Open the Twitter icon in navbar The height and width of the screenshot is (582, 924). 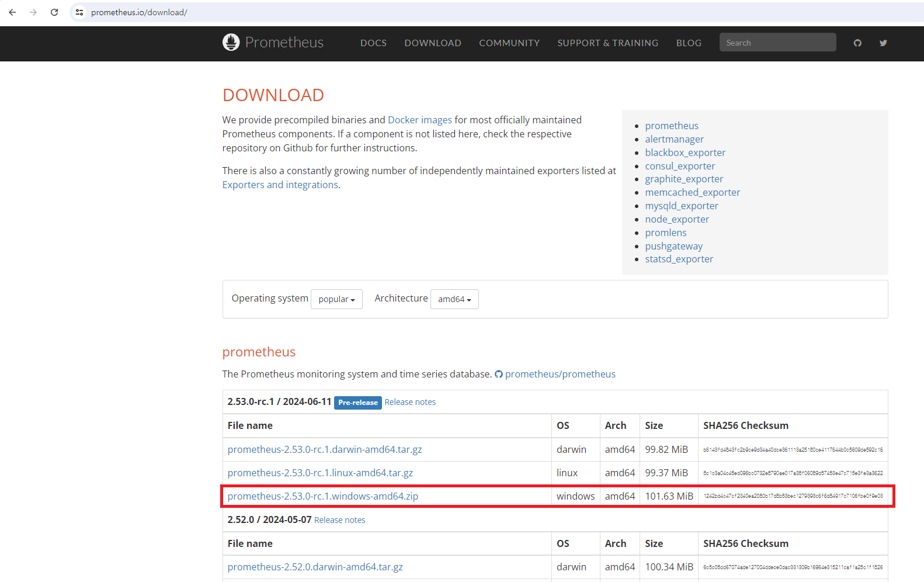click(883, 43)
